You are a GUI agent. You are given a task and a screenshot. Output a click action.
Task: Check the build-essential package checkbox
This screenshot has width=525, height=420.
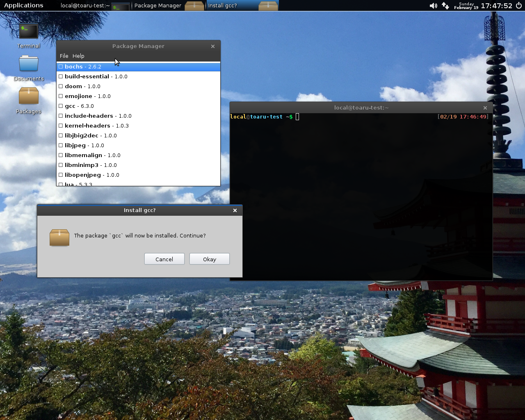(61, 76)
